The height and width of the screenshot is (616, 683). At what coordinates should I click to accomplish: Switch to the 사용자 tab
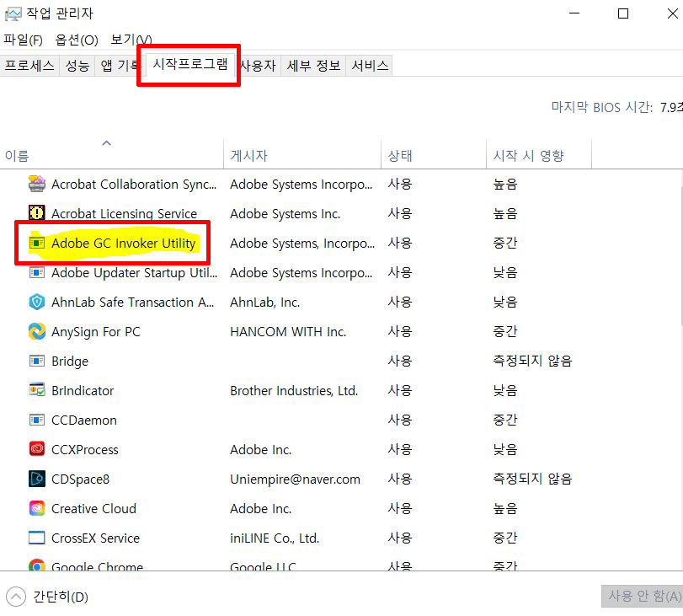(258, 66)
